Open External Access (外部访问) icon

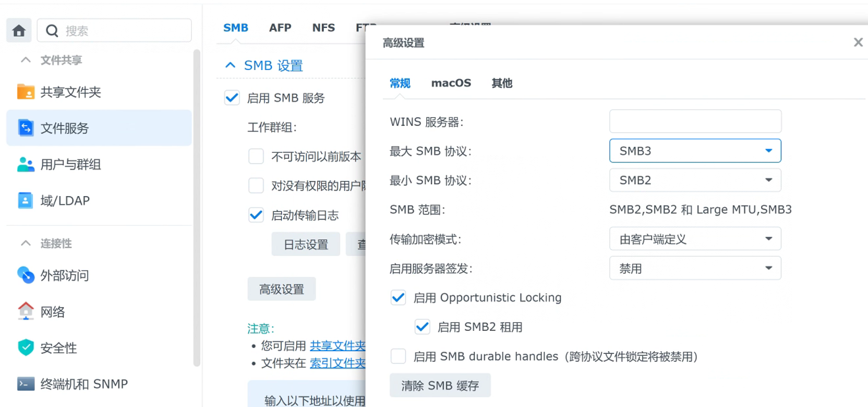[x=26, y=275]
